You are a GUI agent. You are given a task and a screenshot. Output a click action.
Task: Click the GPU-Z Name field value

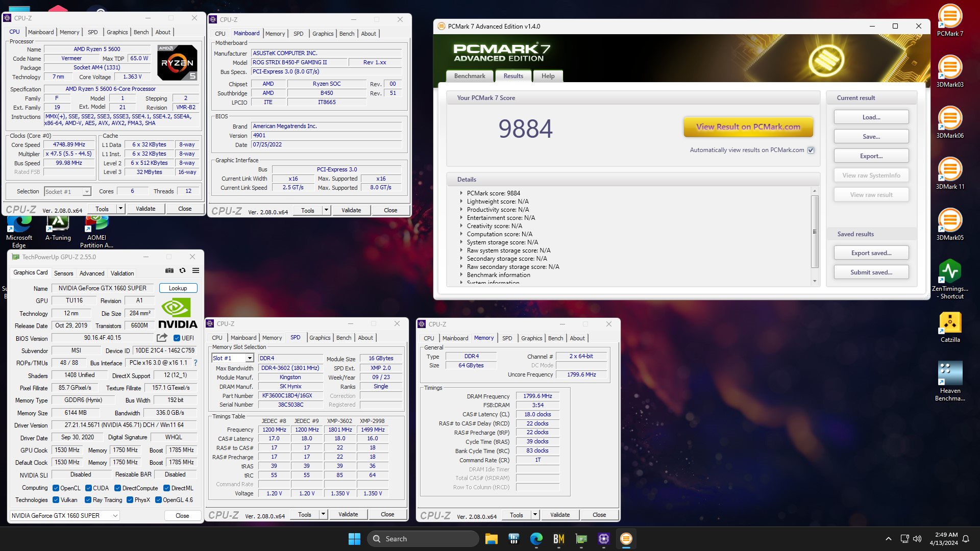(102, 288)
